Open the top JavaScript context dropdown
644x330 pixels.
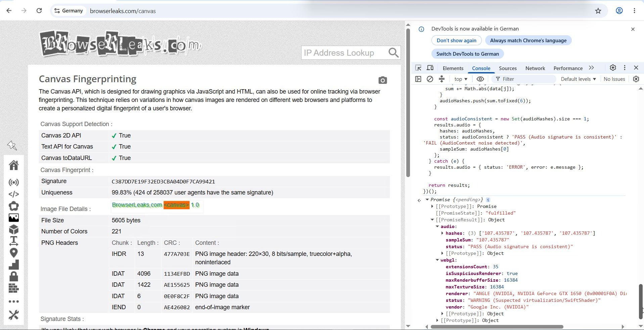pyautogui.click(x=461, y=79)
